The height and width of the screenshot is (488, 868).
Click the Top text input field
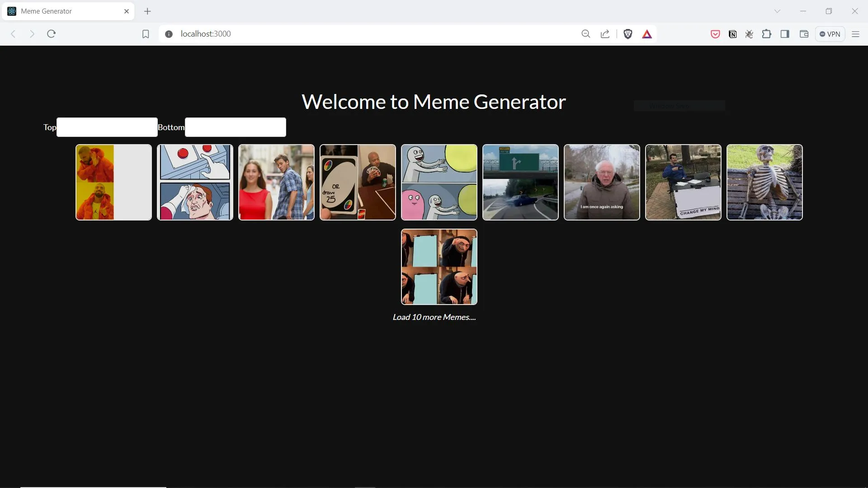[x=107, y=127]
